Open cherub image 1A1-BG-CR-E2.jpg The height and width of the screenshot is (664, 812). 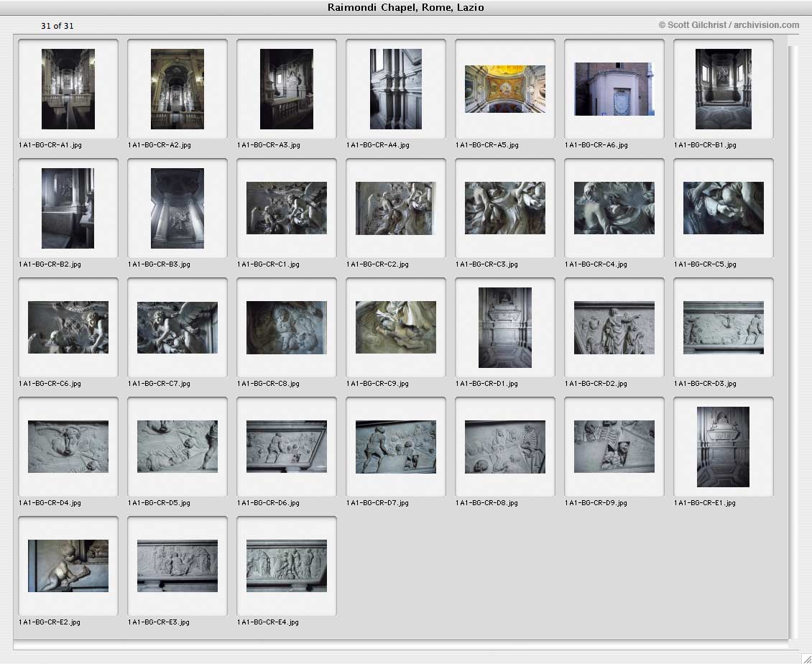tap(68, 566)
